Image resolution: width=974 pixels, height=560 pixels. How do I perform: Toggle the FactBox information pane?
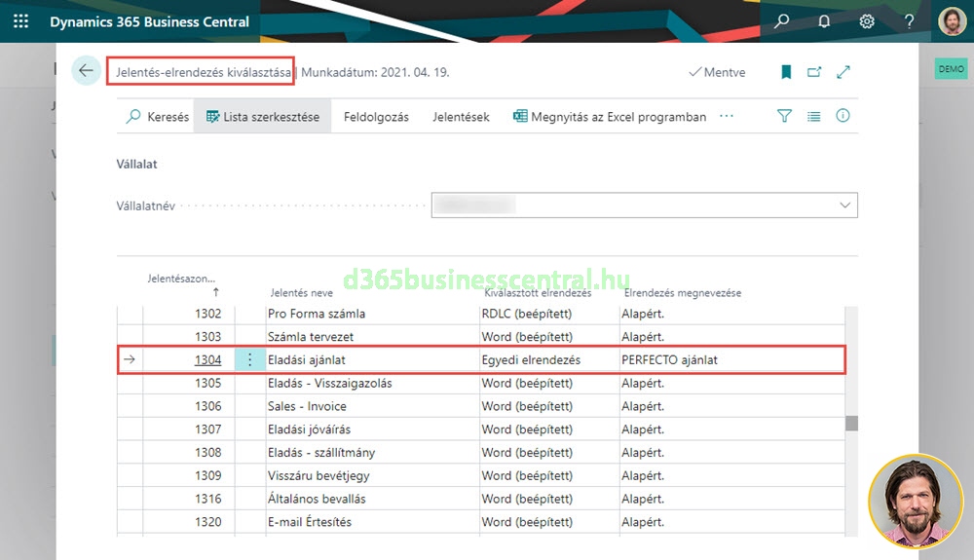[x=843, y=116]
